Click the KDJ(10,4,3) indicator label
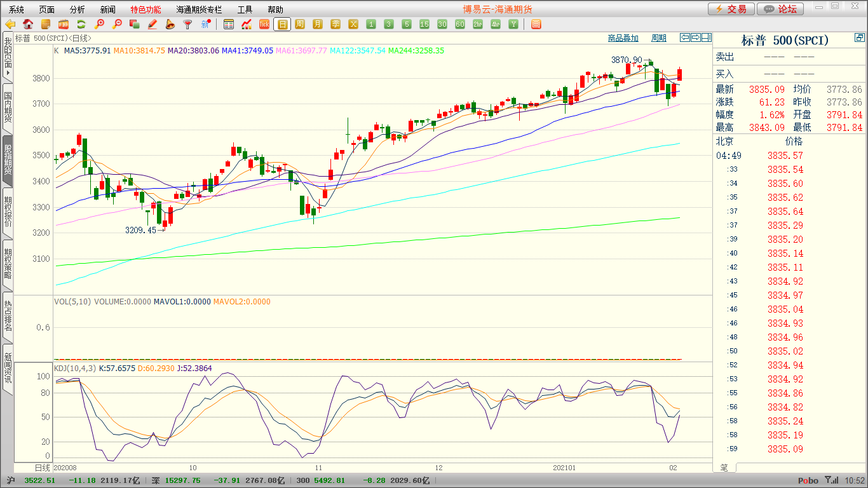Image resolution: width=868 pixels, height=488 pixels. (74, 368)
